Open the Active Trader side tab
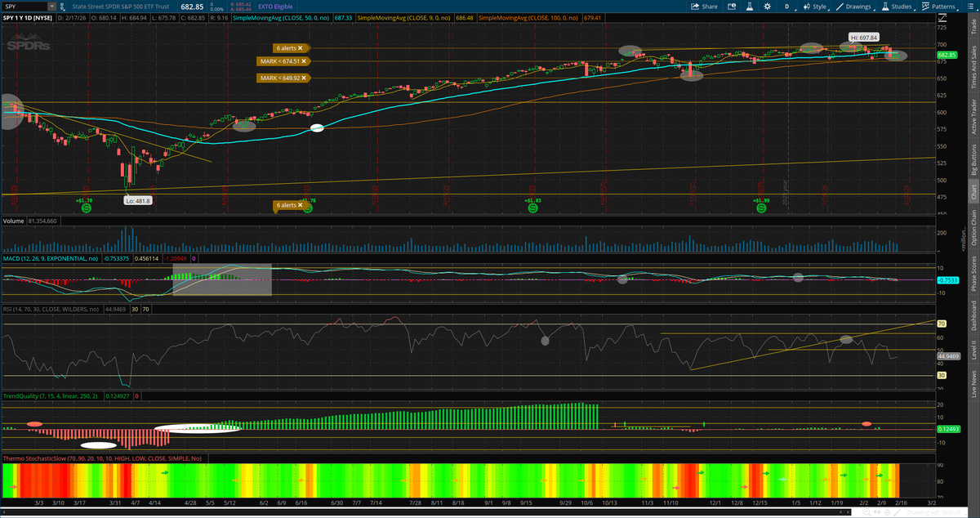 (973, 117)
